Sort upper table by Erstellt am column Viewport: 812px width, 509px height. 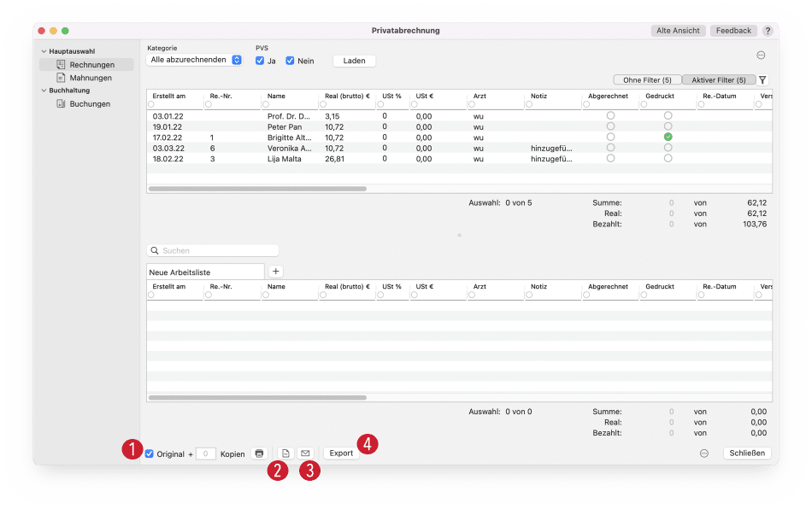(x=169, y=97)
